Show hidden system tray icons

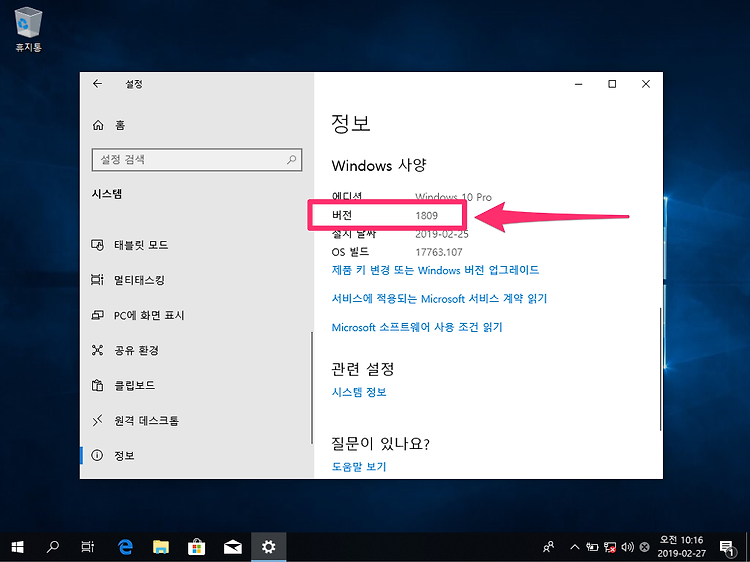click(575, 547)
